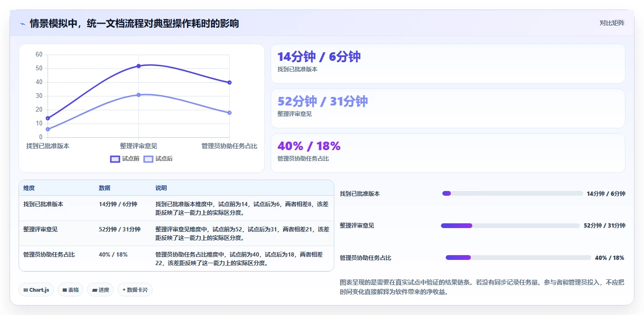Click table value 14分钟 / 6分钟
Viewport: 644px width, 315px height.
[x=118, y=204]
